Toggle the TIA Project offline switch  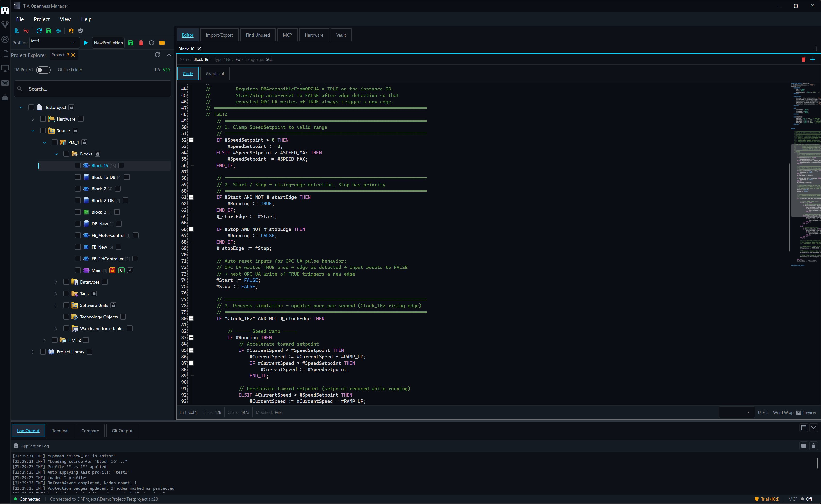[x=43, y=70]
